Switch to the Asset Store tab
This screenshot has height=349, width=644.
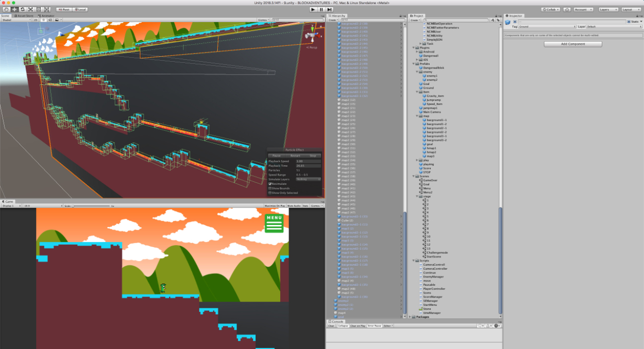[x=26, y=15]
